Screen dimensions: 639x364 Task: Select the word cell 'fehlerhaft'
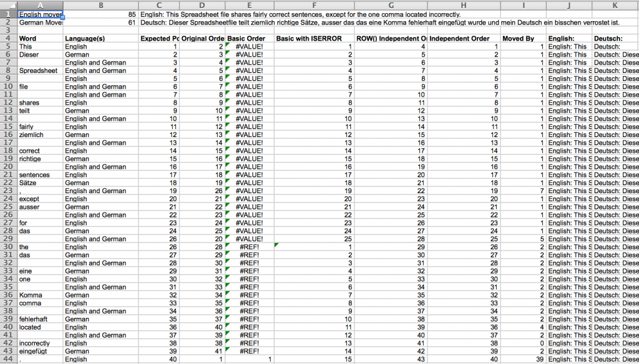click(x=41, y=319)
